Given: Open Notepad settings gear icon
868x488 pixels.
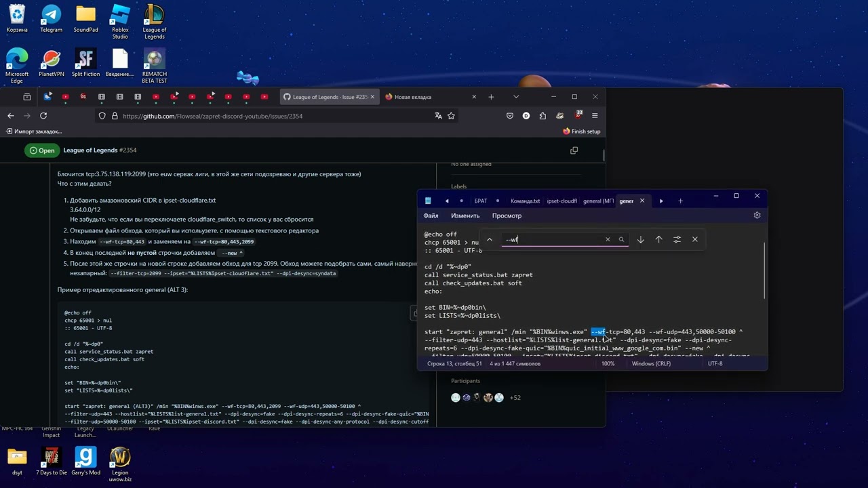Looking at the screenshot, I should coord(757,216).
